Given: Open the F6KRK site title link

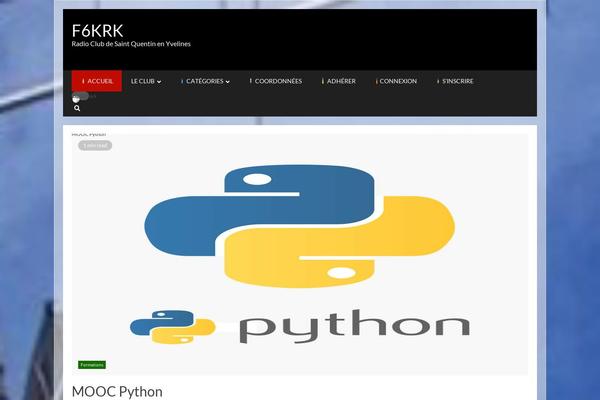Looking at the screenshot, I should (x=97, y=31).
